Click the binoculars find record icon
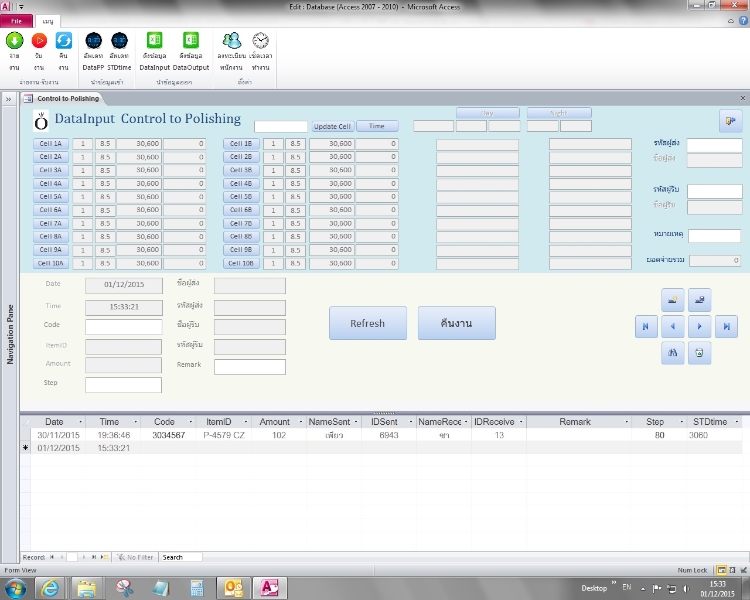Viewport: 750px width, 600px height. click(x=672, y=353)
